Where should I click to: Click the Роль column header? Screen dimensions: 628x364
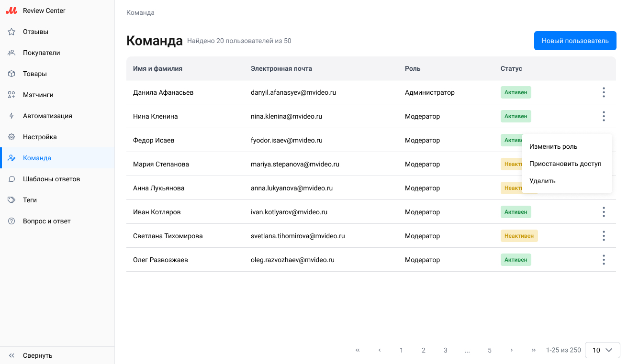pos(413,68)
